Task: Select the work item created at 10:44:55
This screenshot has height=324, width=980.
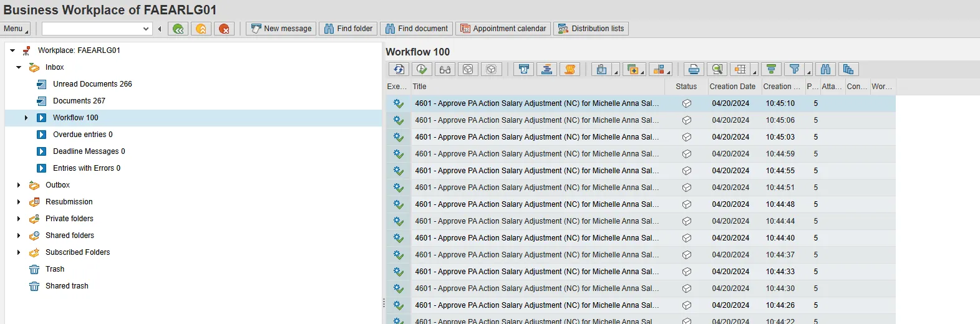Action: (536, 171)
